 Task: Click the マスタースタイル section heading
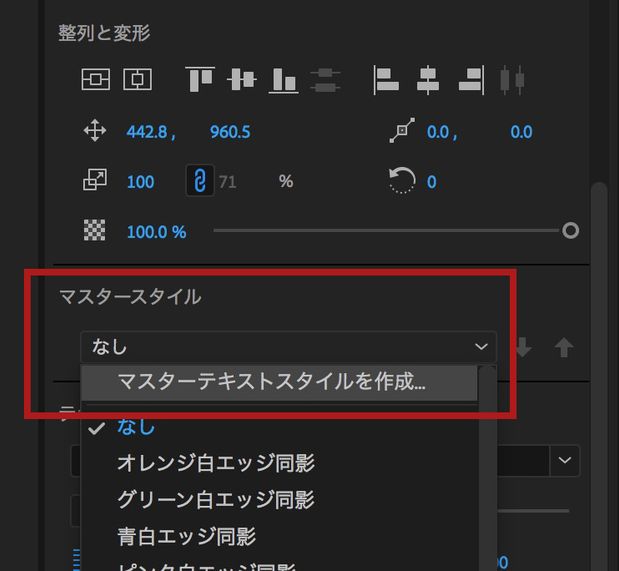(x=130, y=297)
